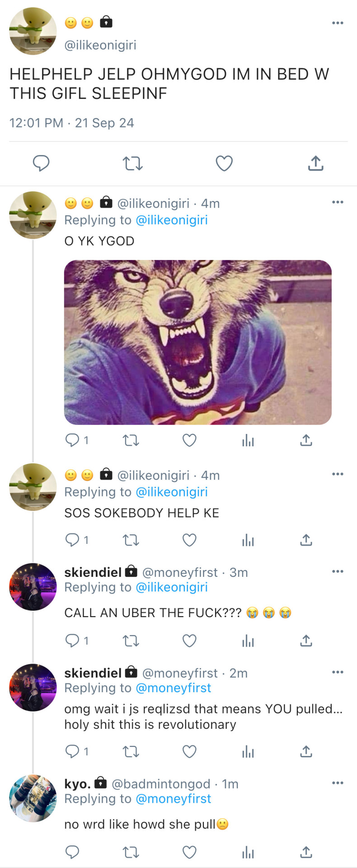Open @moneyfirst link in kyo.'s reply
The height and width of the screenshot is (868, 357).
[174, 799]
